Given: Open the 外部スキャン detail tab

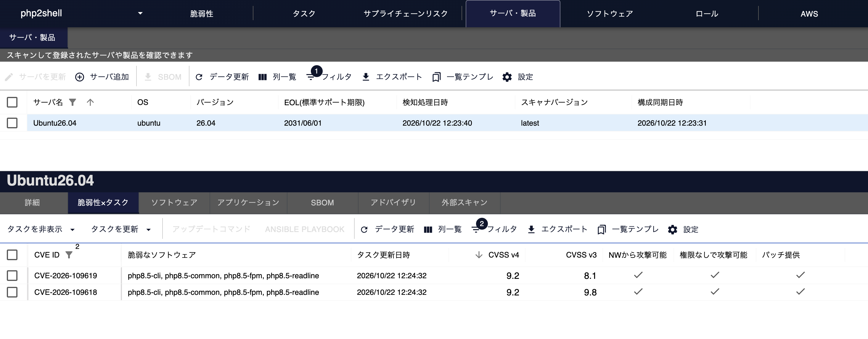Looking at the screenshot, I should (x=465, y=202).
